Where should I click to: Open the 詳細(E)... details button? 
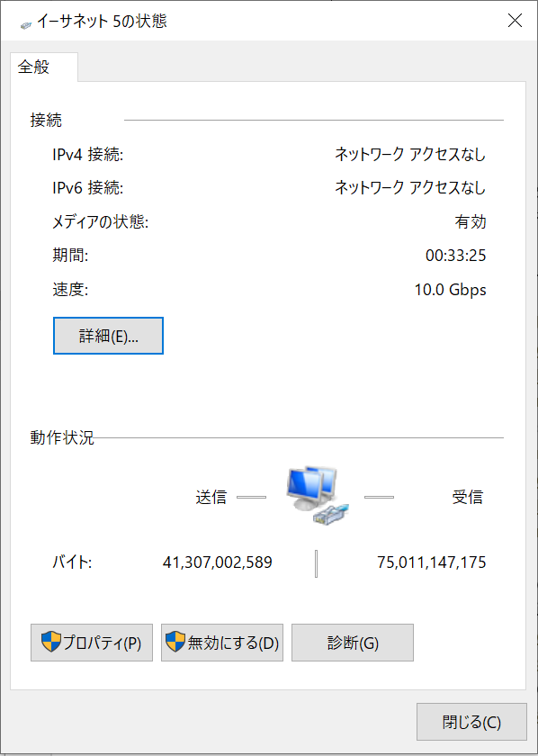point(108,336)
